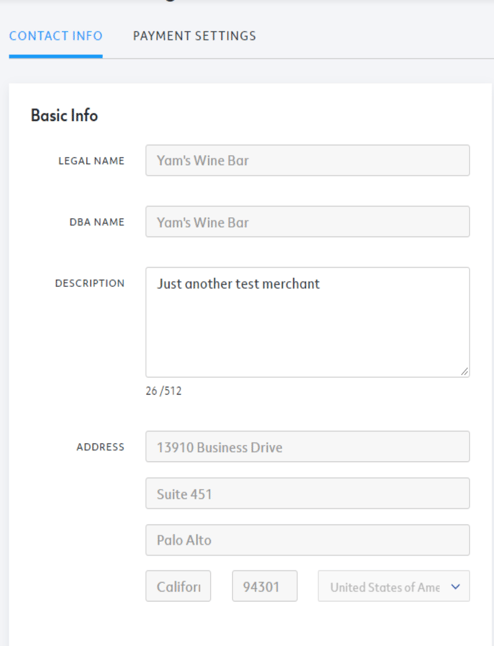Select the Suite 451 address field

(307, 494)
